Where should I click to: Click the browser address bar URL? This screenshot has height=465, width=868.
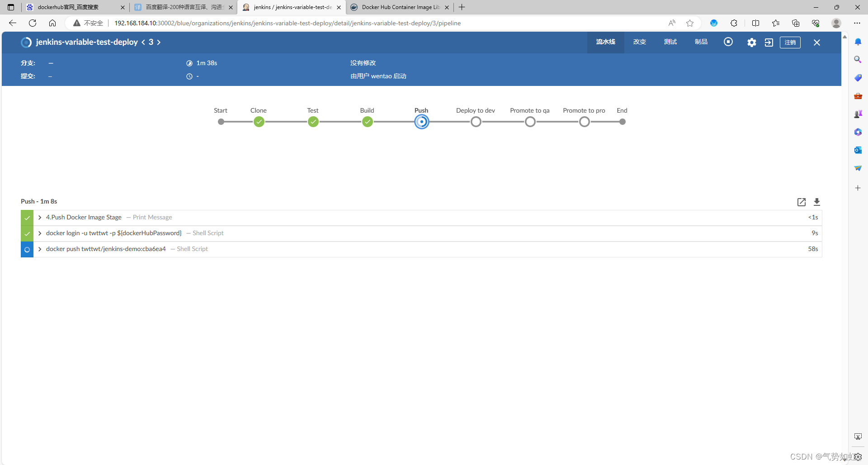click(288, 23)
